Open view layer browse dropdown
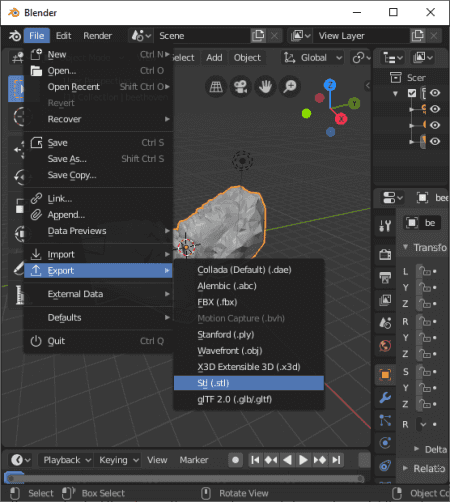 [x=300, y=36]
